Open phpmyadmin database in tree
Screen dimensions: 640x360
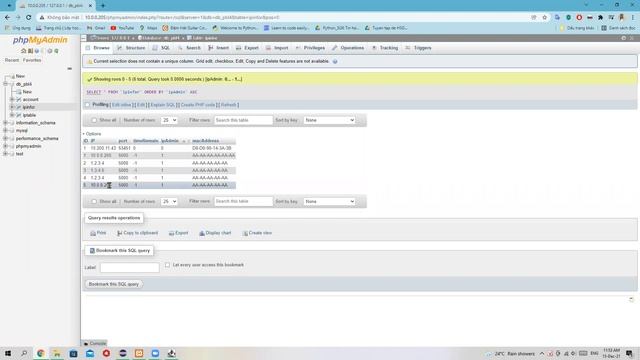[29, 146]
